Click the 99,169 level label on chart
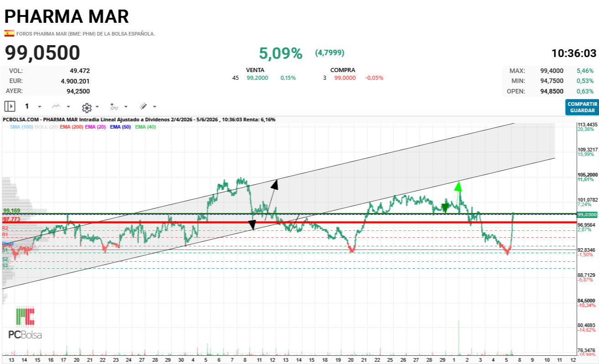Viewport: 599px width, 364px height. pos(12,211)
